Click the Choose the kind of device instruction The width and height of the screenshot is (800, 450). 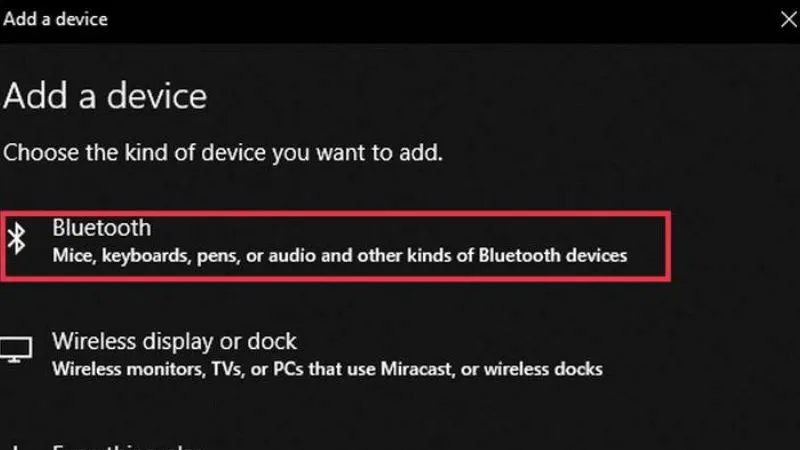coord(223,153)
